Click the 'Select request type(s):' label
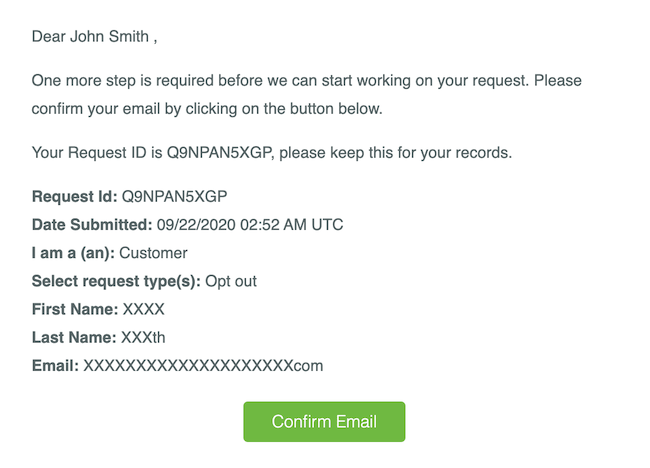 pyautogui.click(x=116, y=281)
